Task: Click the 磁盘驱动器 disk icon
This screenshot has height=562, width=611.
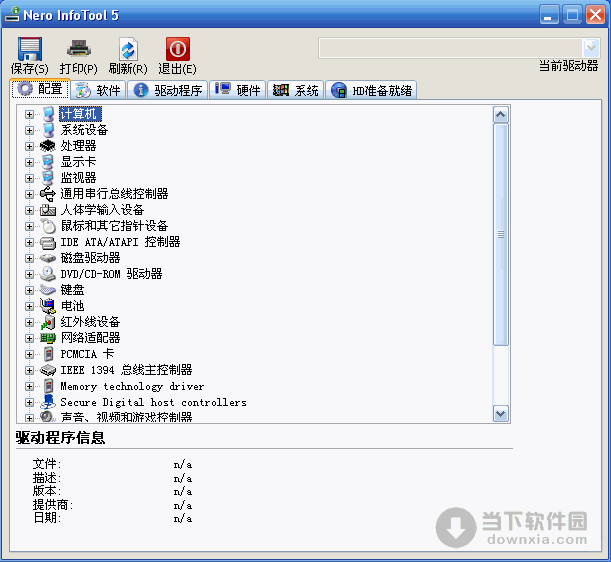Action: pos(48,258)
